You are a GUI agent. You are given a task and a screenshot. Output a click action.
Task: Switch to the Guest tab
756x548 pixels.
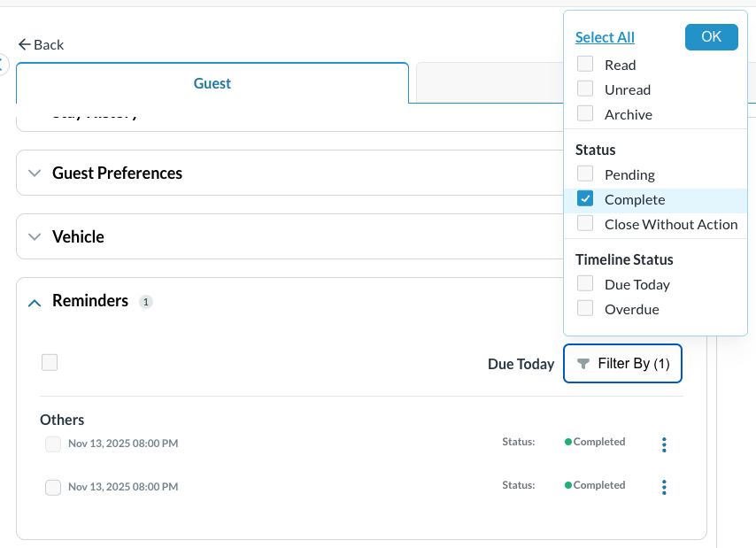coord(212,82)
